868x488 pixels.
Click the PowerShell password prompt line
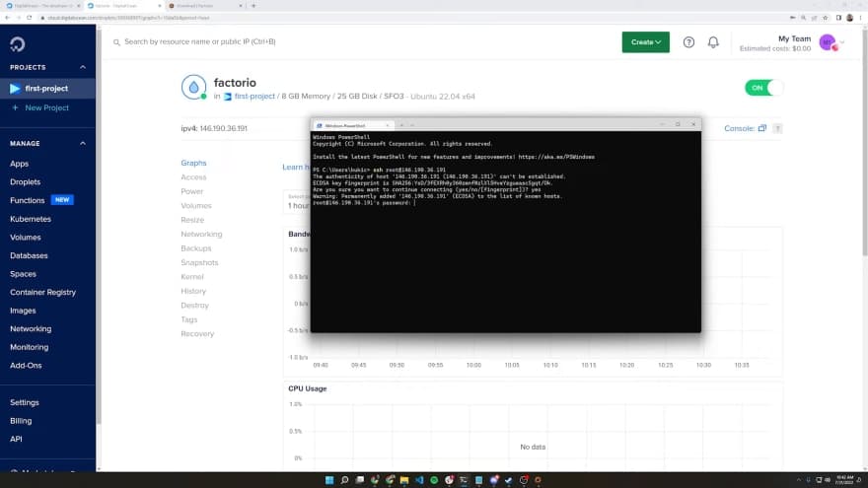pyautogui.click(x=364, y=203)
